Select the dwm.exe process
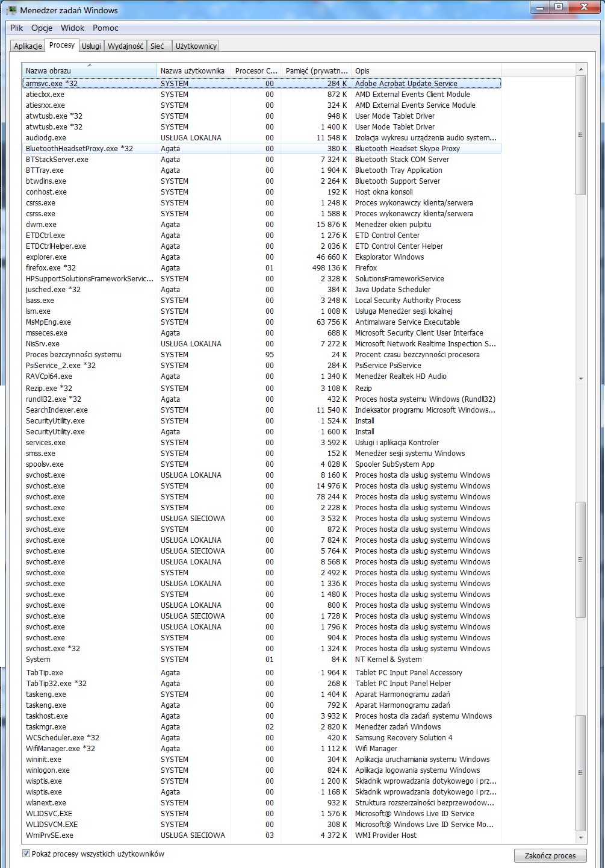 [x=261, y=225]
